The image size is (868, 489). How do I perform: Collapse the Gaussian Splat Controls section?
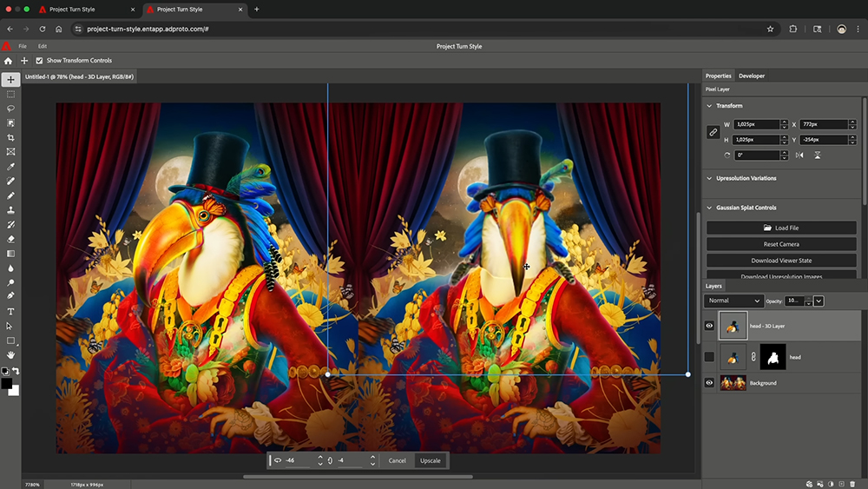tap(710, 208)
